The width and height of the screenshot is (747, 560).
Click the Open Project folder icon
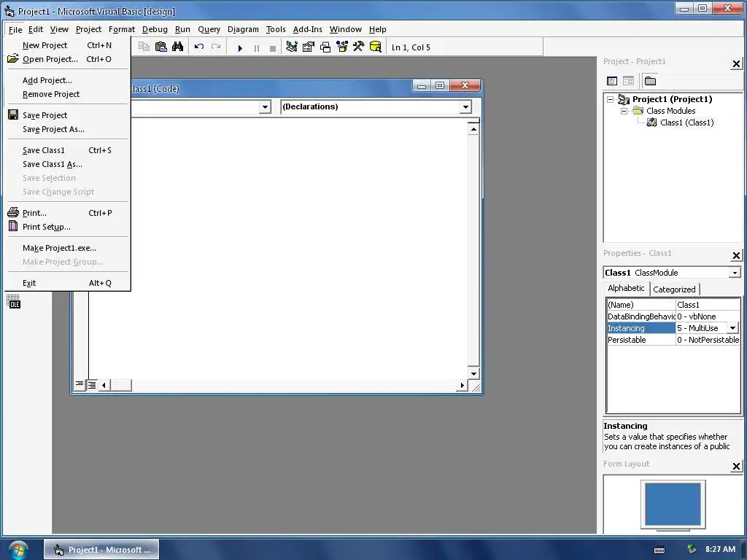pyautogui.click(x=13, y=58)
